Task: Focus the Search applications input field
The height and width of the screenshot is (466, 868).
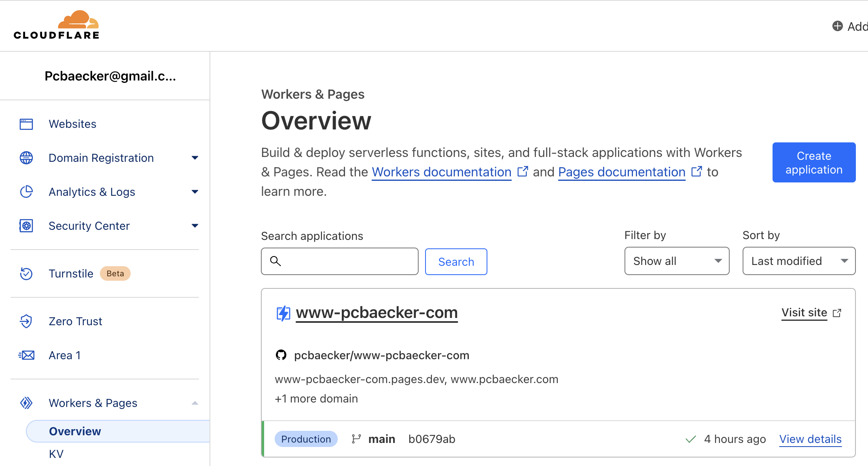Action: pos(339,261)
